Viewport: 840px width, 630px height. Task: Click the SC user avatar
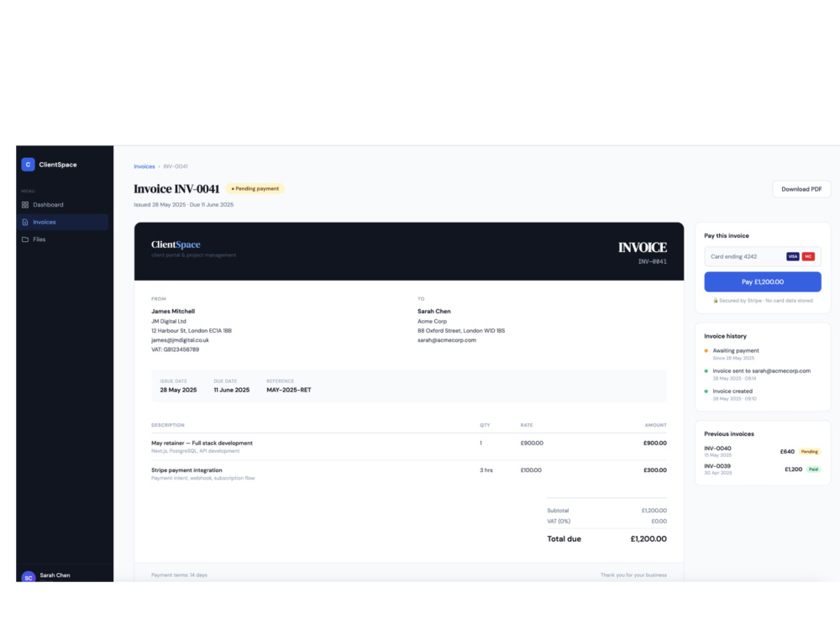pos(29,577)
